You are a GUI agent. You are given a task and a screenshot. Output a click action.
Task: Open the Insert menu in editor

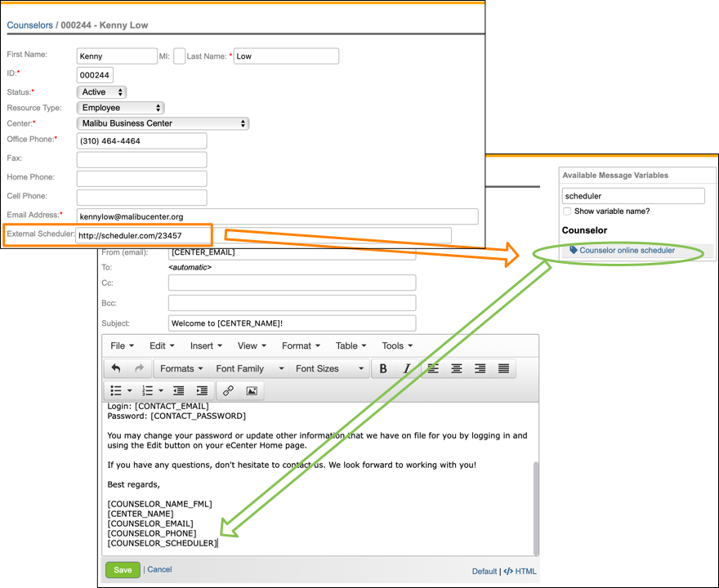(205, 346)
